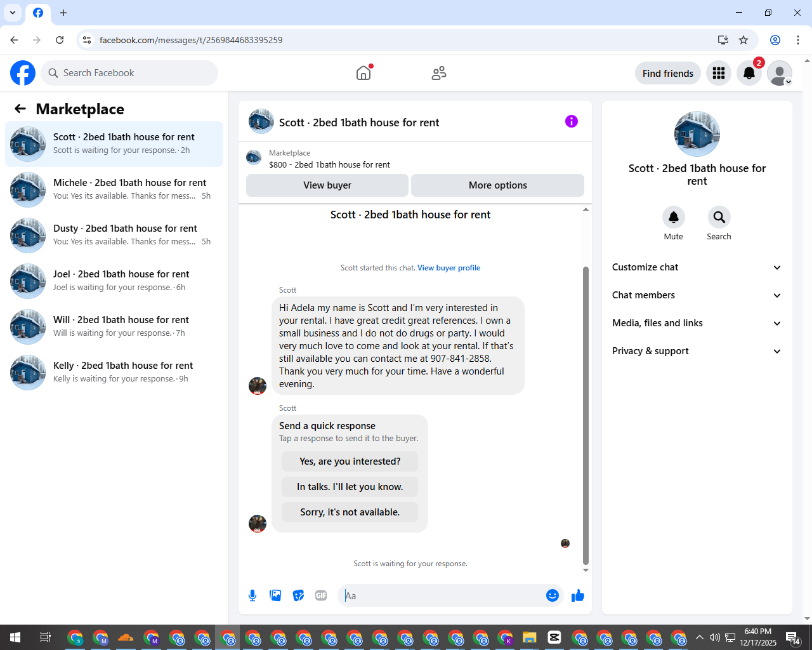The height and width of the screenshot is (650, 812).
Task: Click the install app icon in address bar
Action: pyautogui.click(x=723, y=40)
